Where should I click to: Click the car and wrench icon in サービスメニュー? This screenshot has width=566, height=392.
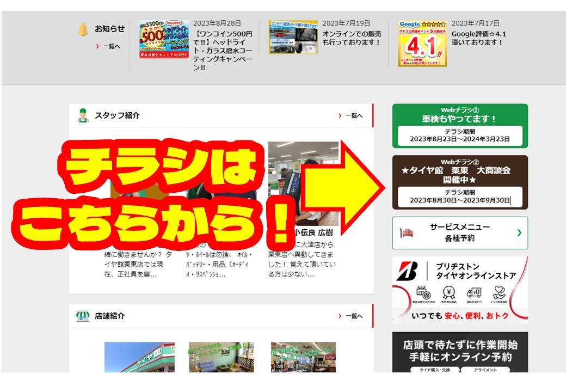click(407, 233)
